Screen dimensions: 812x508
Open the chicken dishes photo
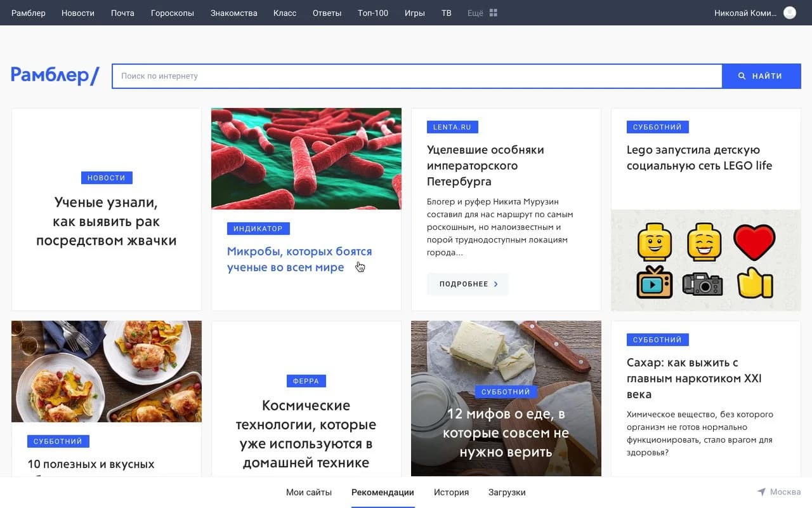[107, 371]
